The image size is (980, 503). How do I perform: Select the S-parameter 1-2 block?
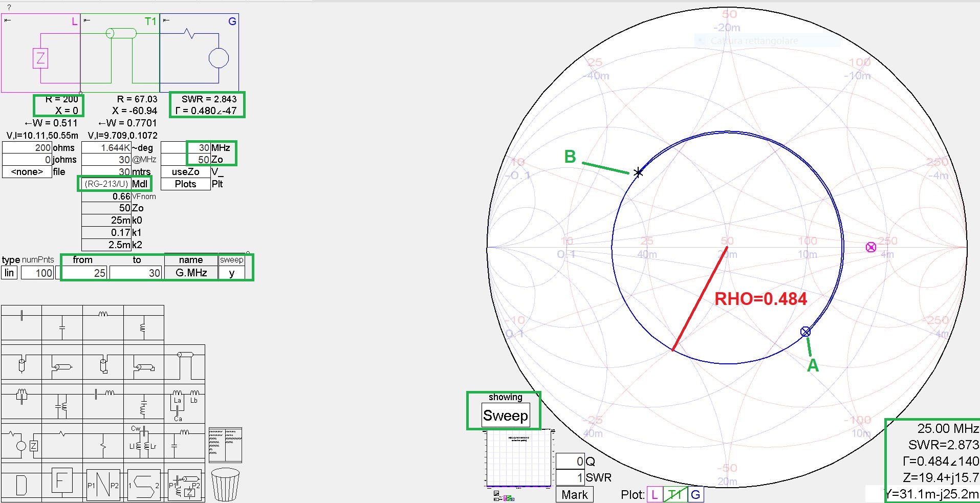coord(144,483)
